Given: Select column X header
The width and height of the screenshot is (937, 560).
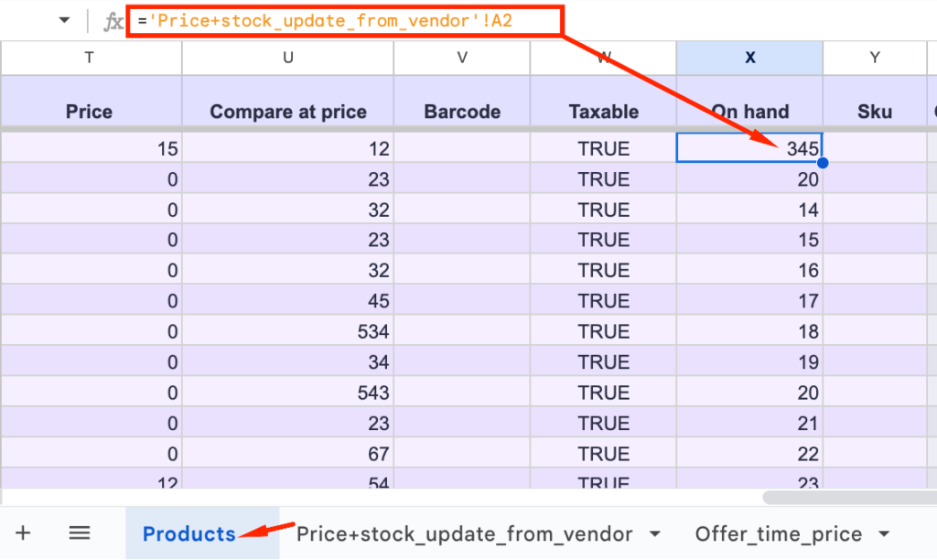Looking at the screenshot, I should coord(749,58).
